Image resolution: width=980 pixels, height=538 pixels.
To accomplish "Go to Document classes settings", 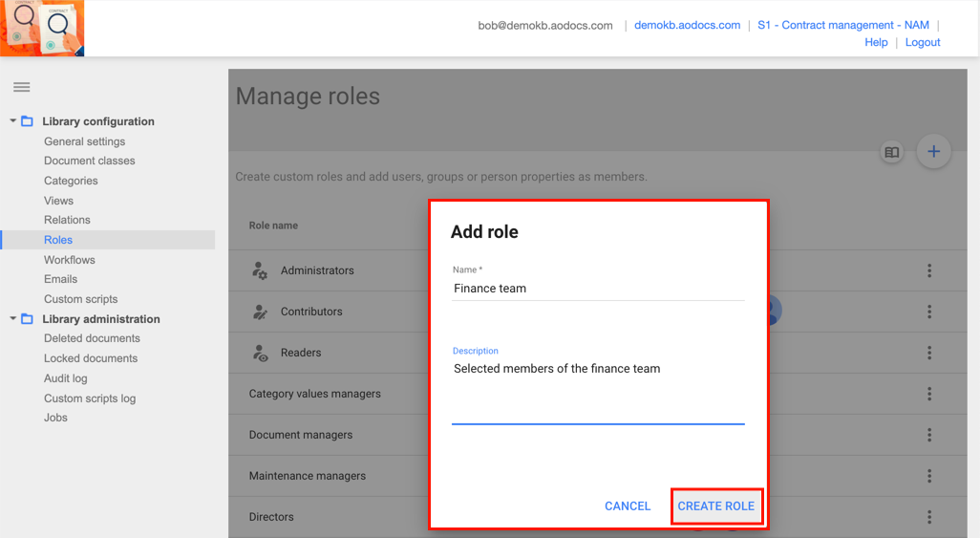I will pyautogui.click(x=90, y=161).
